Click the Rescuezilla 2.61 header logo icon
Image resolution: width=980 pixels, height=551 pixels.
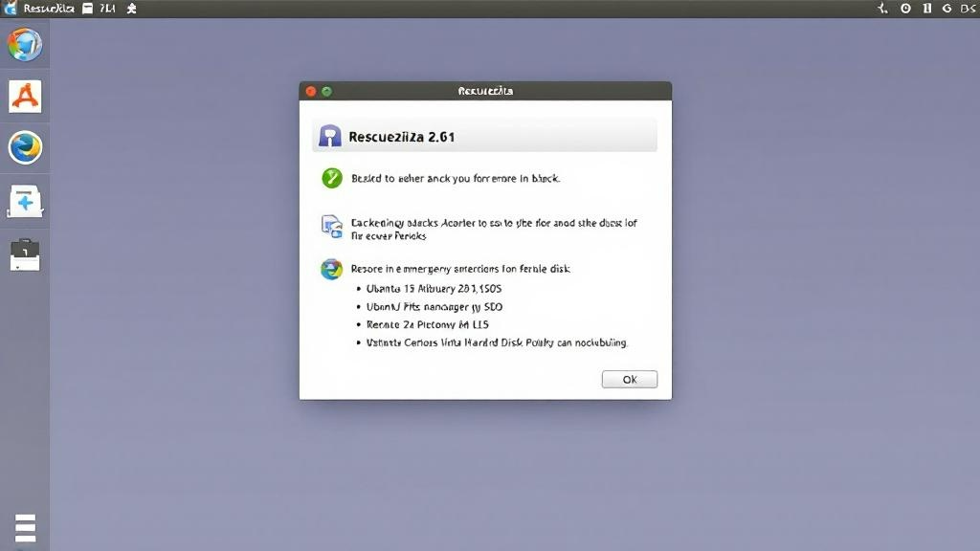click(x=330, y=136)
